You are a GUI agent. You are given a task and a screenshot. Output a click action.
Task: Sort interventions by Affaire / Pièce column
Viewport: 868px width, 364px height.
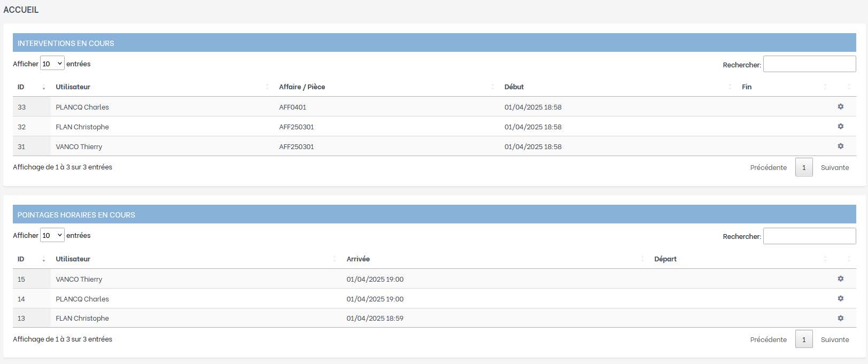coord(387,87)
